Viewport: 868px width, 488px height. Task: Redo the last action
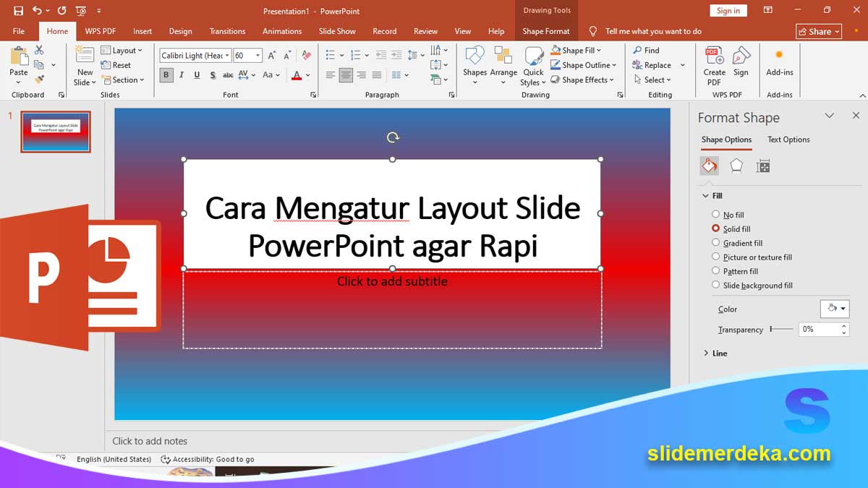61,11
